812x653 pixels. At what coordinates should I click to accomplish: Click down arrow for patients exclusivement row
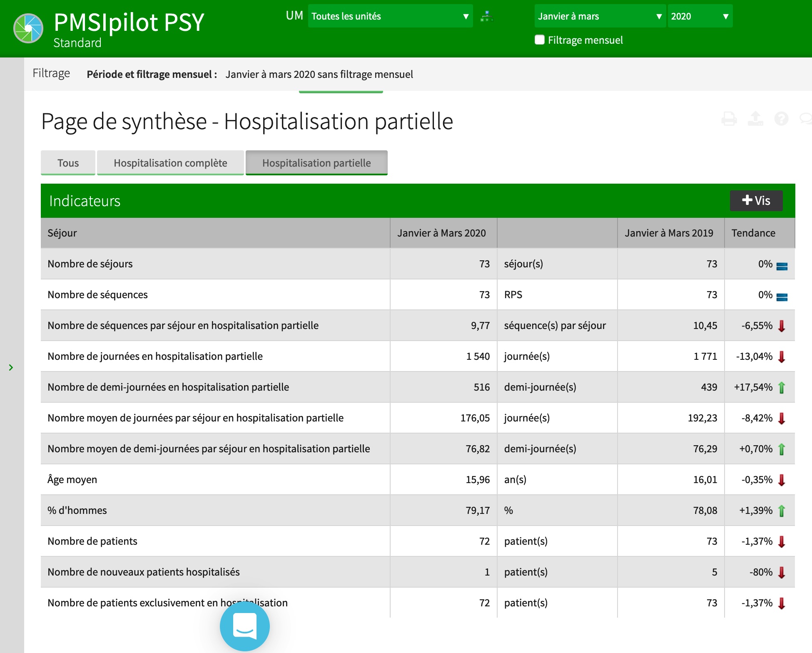pos(782,603)
